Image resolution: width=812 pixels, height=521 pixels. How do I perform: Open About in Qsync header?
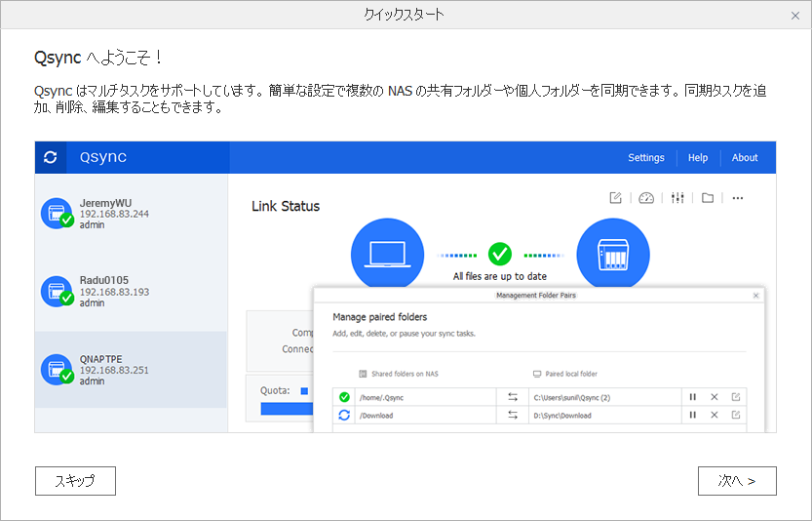pyautogui.click(x=744, y=158)
